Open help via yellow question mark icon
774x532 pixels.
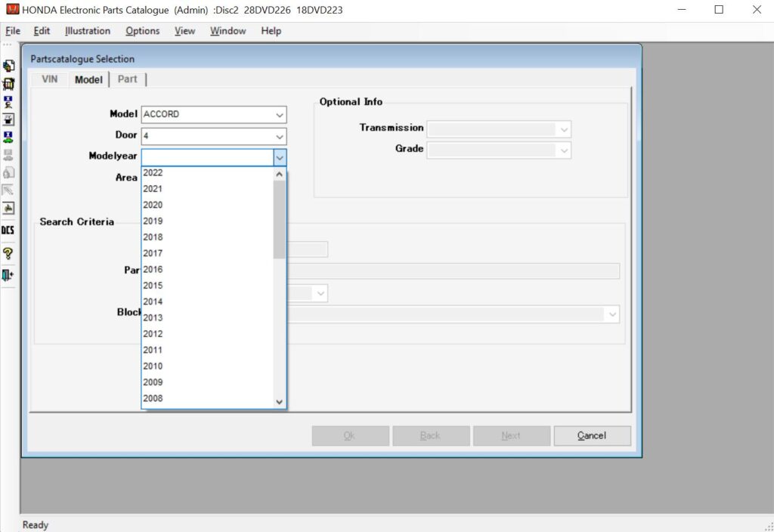tap(8, 253)
